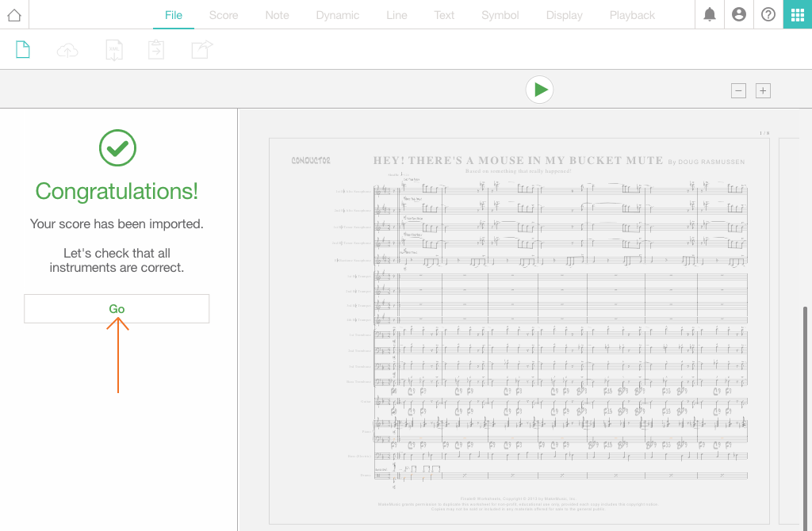Image resolution: width=812 pixels, height=531 pixels.
Task: Switch to the Symbol tab
Action: point(500,16)
